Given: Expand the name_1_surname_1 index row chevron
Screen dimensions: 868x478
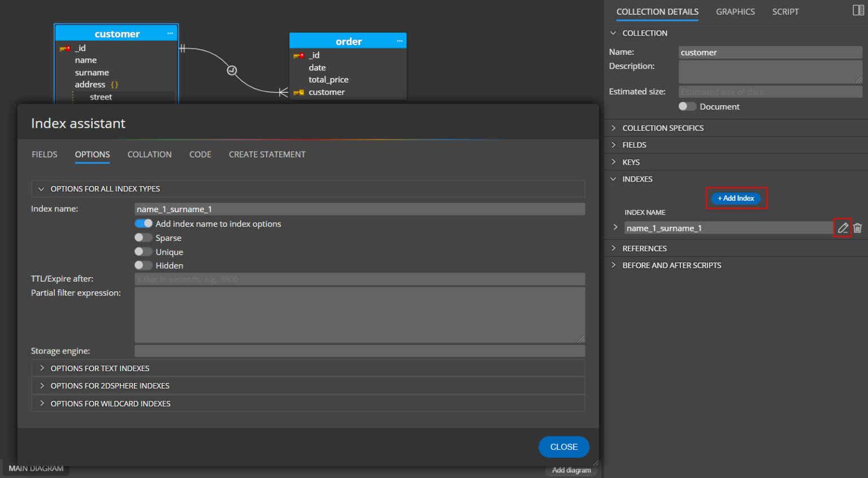Looking at the screenshot, I should tap(615, 227).
